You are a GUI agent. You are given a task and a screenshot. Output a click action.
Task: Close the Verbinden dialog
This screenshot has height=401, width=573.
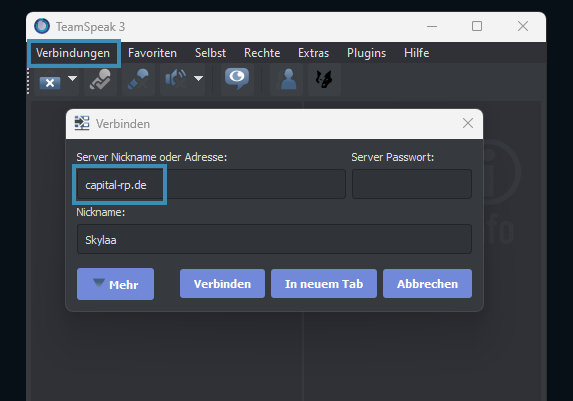pyautogui.click(x=468, y=123)
